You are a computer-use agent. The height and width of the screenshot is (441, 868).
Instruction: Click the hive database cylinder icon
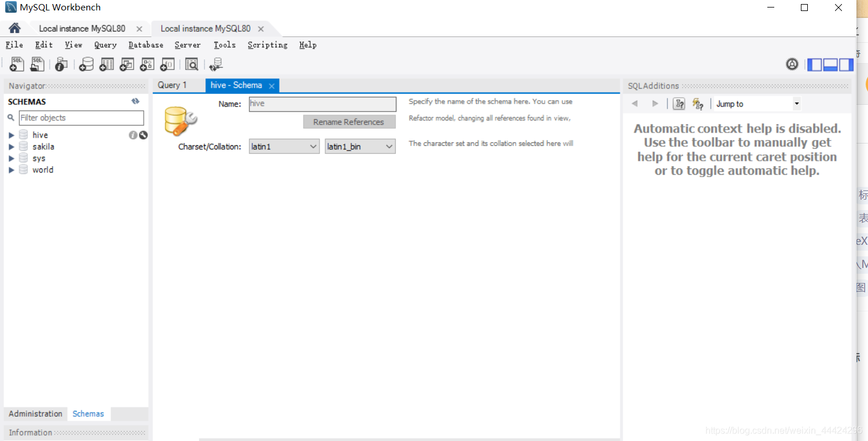click(x=24, y=135)
